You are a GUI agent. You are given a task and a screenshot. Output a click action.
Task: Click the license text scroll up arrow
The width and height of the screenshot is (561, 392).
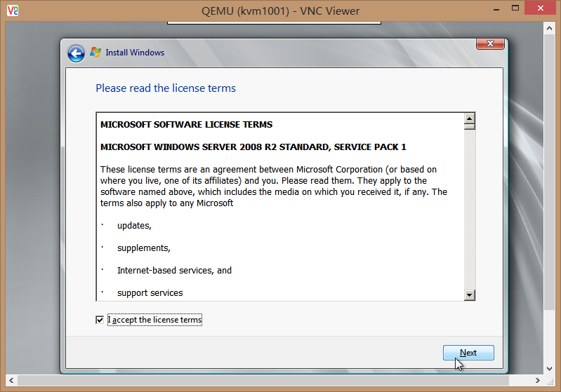470,118
